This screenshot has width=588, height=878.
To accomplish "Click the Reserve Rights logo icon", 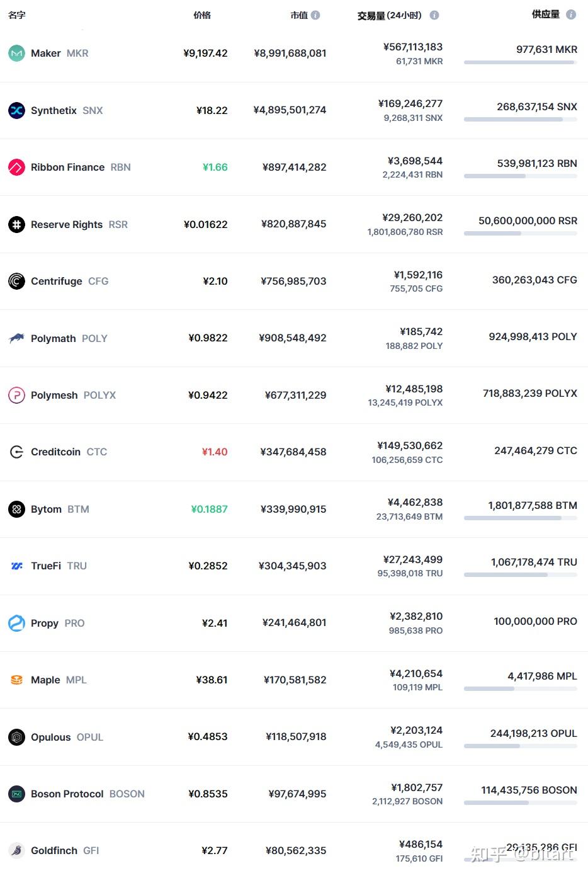I will click(16, 224).
